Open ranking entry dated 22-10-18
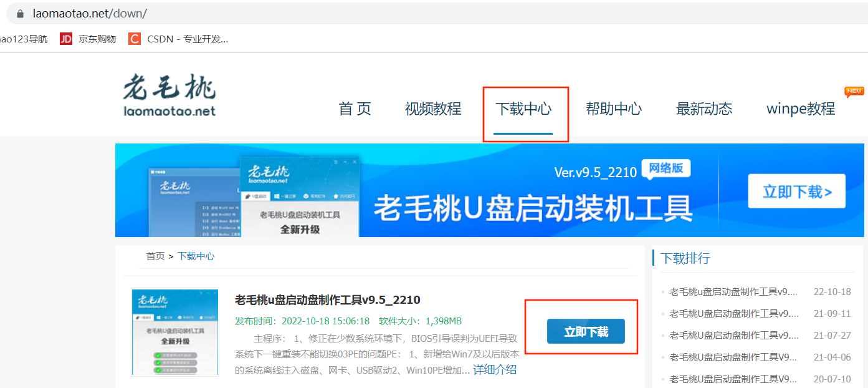Viewport: 868px width, 388px height. coord(760,291)
